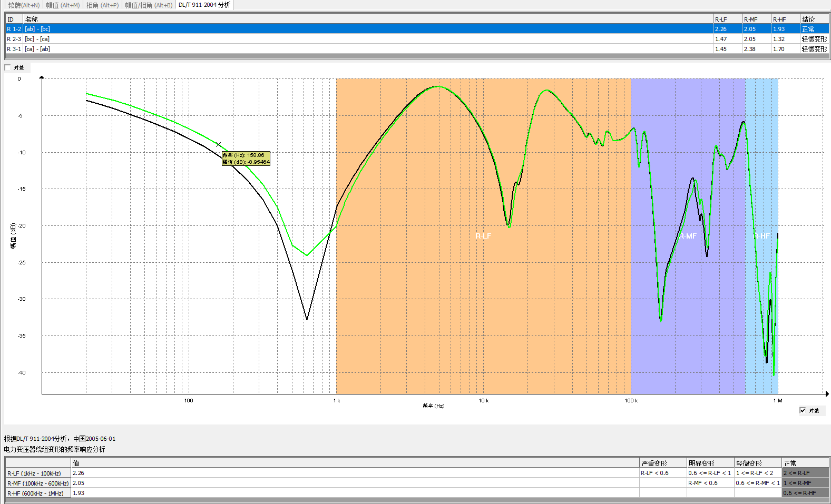Select the DL/T 911-2004 分析 tab

coord(204,5)
